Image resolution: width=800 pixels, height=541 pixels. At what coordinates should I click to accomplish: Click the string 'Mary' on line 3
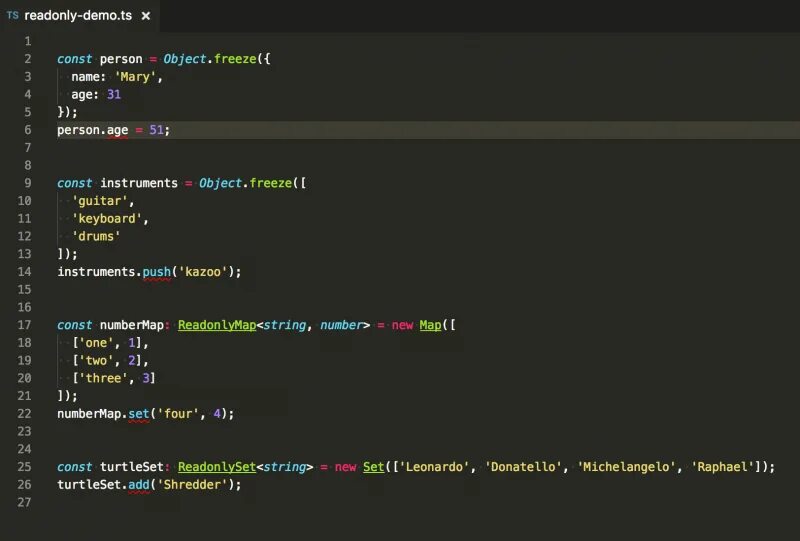point(135,77)
